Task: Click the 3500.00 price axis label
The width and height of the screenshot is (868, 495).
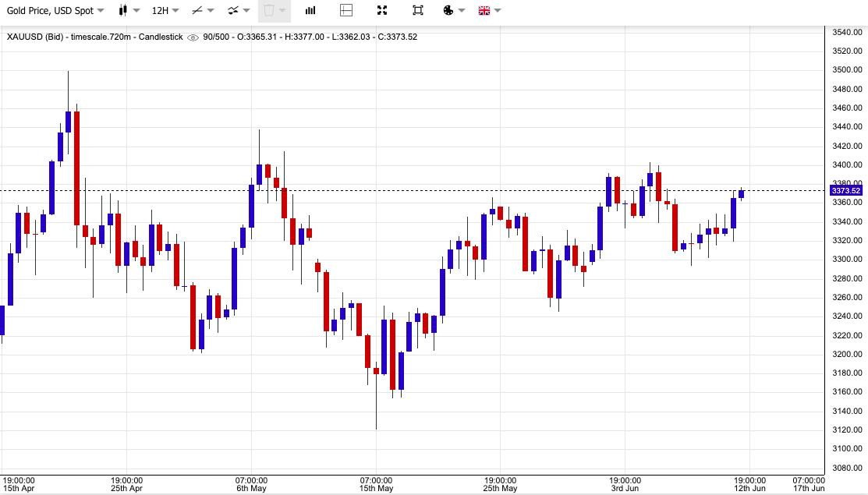Action: 846,69
